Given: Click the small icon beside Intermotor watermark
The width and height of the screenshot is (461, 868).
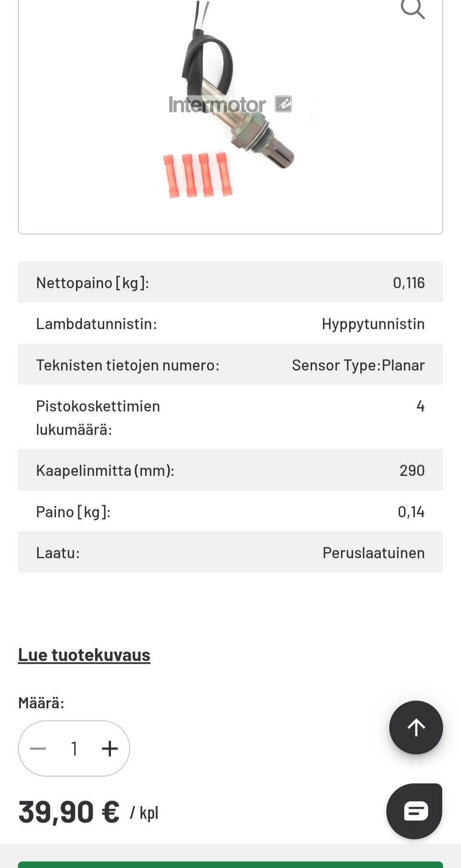Looking at the screenshot, I should pos(283,104).
